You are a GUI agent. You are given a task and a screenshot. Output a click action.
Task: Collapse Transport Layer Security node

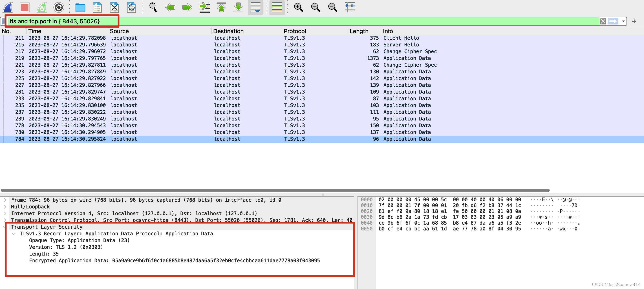click(4, 227)
